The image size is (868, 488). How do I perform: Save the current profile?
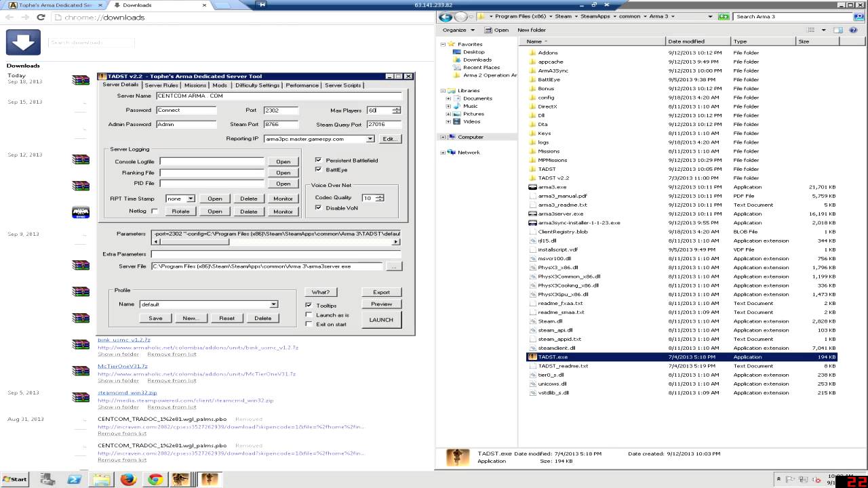pyautogui.click(x=155, y=318)
